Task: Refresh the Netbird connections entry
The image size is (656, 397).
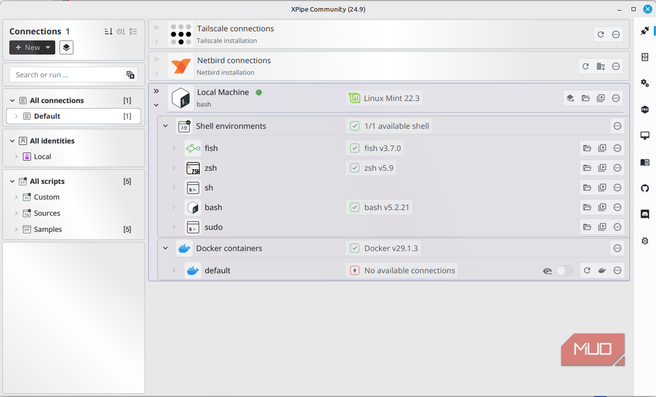Action: [585, 66]
